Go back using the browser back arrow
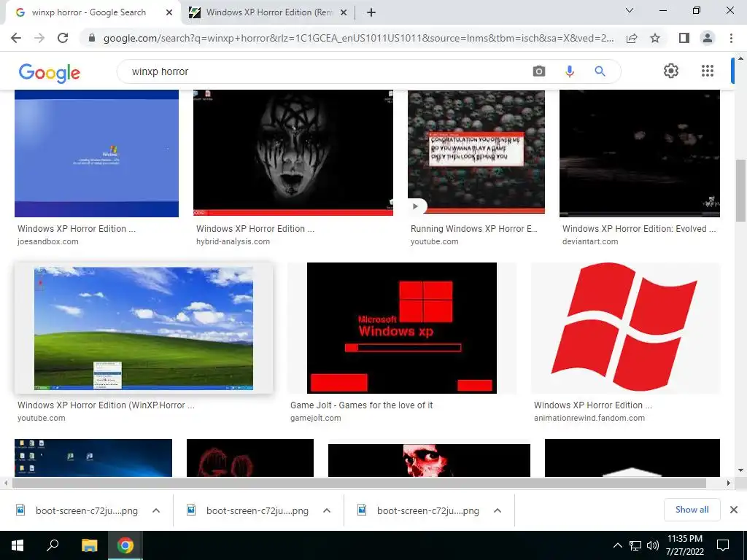 pos(16,38)
